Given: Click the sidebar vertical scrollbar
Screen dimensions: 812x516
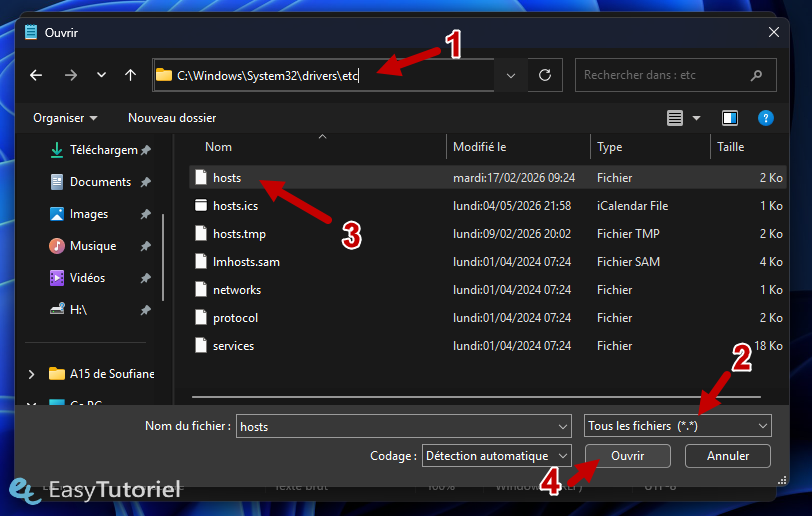Looking at the screenshot, I should point(163,257).
